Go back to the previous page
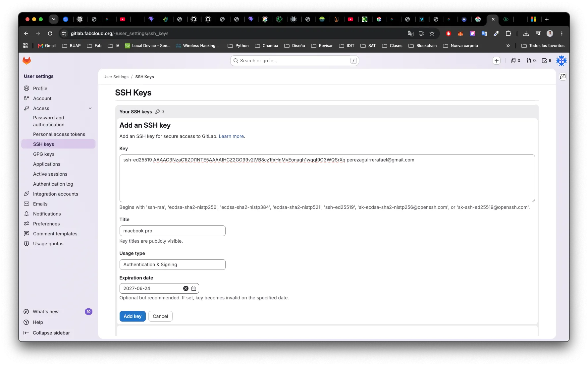 click(26, 33)
